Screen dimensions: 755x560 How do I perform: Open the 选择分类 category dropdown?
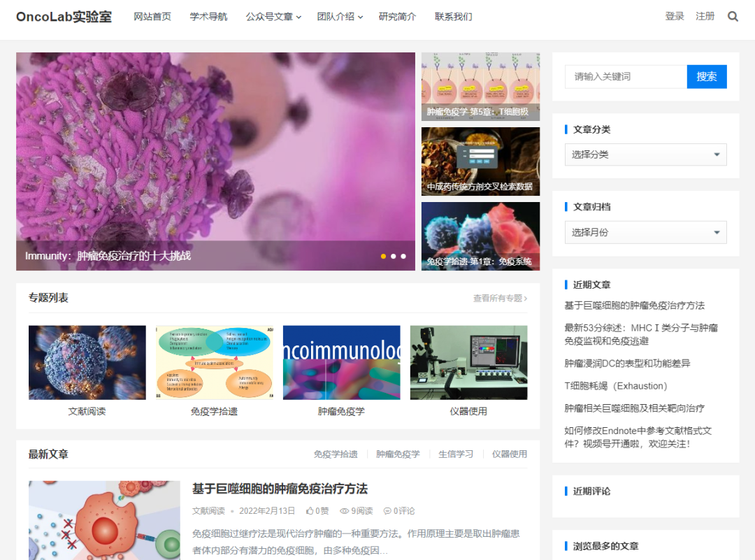click(645, 155)
